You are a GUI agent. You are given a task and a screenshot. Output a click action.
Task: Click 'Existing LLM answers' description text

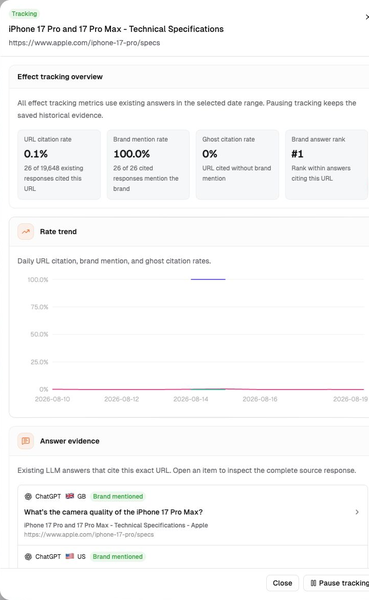187,470
